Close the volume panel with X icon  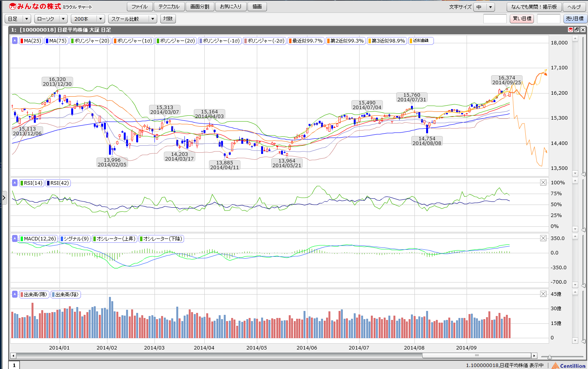pos(543,294)
